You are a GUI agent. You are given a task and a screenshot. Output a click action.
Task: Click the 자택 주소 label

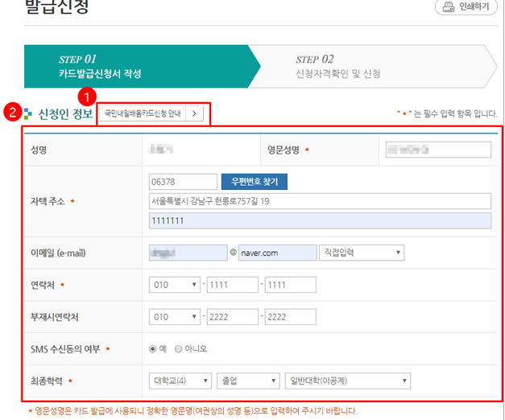[48, 201]
